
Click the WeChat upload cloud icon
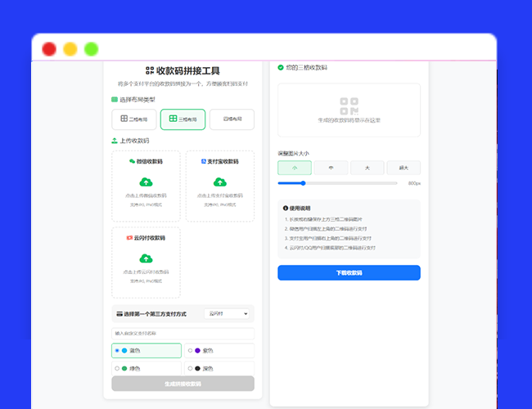click(146, 182)
